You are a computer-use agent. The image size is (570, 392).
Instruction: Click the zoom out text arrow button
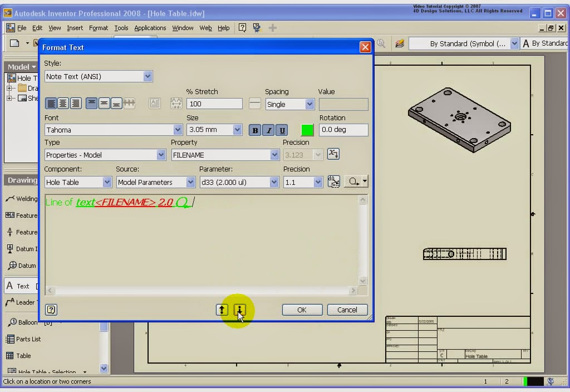tap(239, 310)
